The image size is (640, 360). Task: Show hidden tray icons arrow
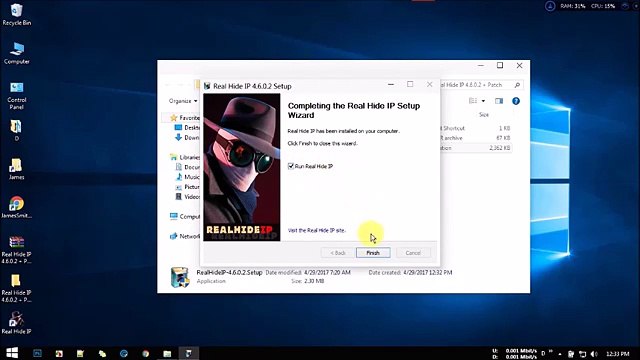(560, 354)
